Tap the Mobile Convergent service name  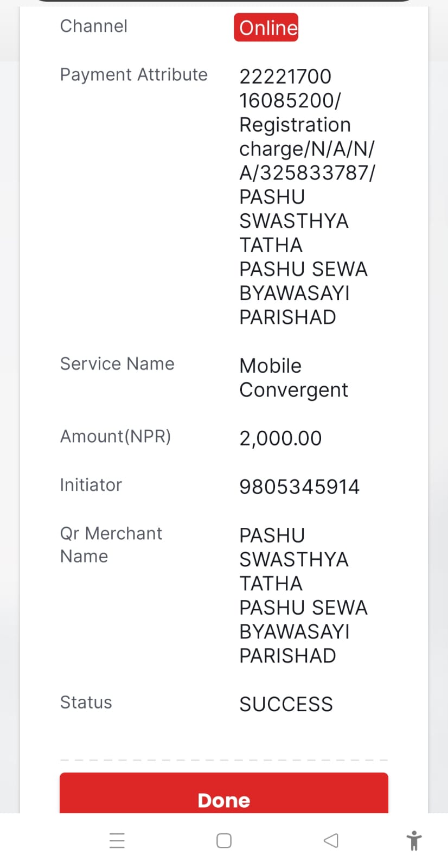[x=293, y=378]
